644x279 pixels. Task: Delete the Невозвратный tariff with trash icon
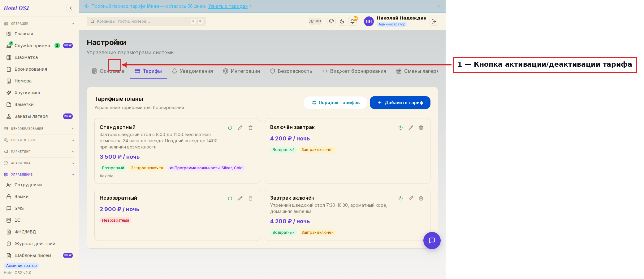pos(250,198)
